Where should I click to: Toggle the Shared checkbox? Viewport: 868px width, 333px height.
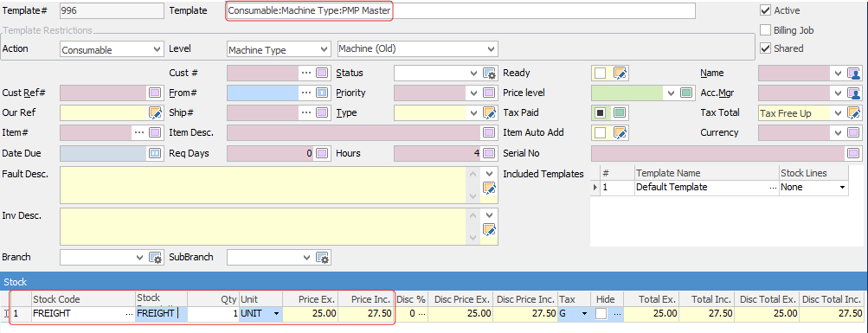(765, 48)
